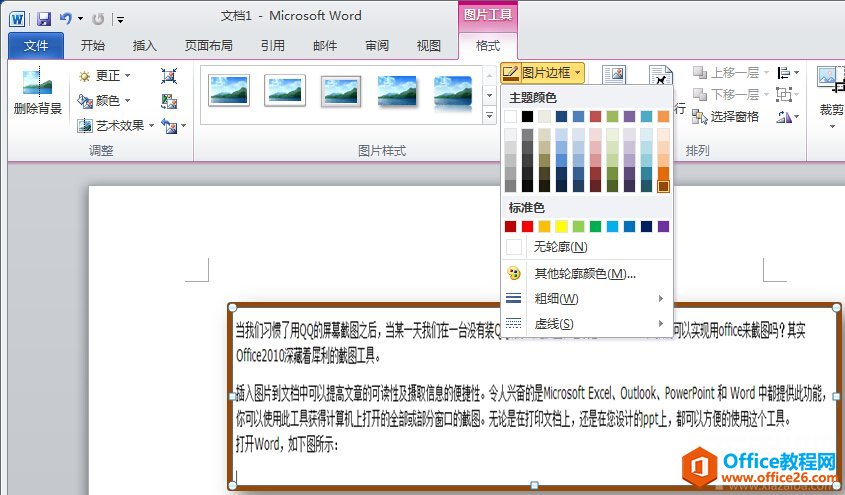The width and height of the screenshot is (845, 495).
Task: Apply the fourth drop-shadow picture style
Action: pos(397,90)
